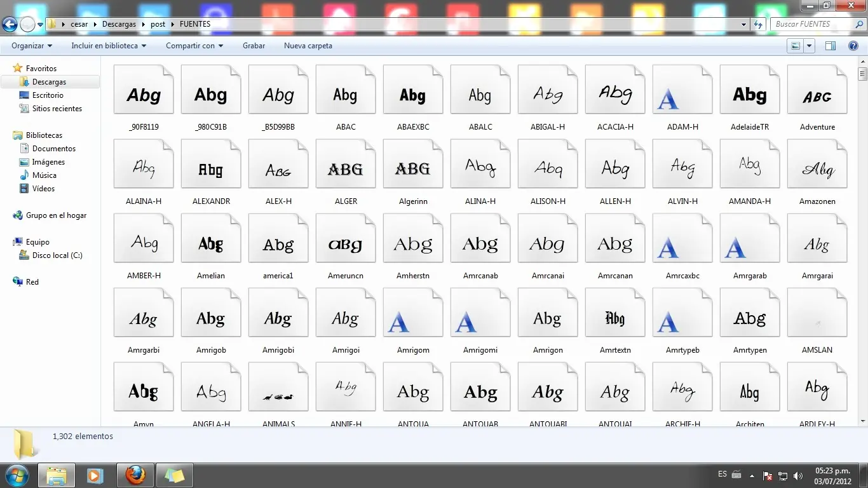Open the recent pages dropdown arrow
Image resolution: width=868 pixels, height=488 pixels.
[x=41, y=25]
